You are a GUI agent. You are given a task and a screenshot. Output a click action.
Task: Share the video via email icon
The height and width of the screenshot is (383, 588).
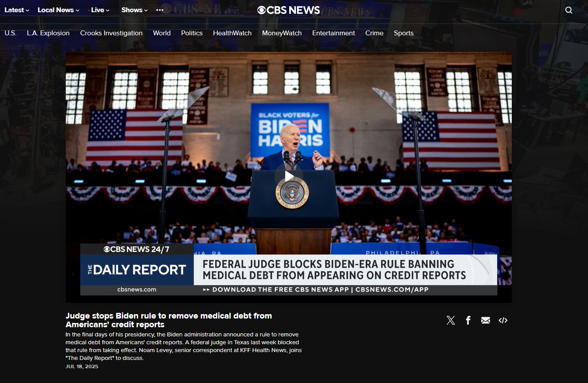tap(486, 321)
